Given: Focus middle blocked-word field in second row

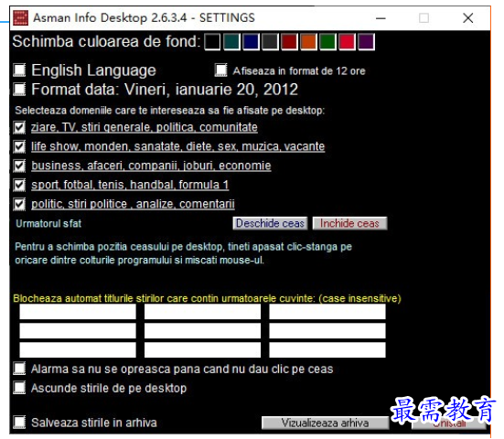Looking at the screenshot, I should pyautogui.click(x=202, y=331).
